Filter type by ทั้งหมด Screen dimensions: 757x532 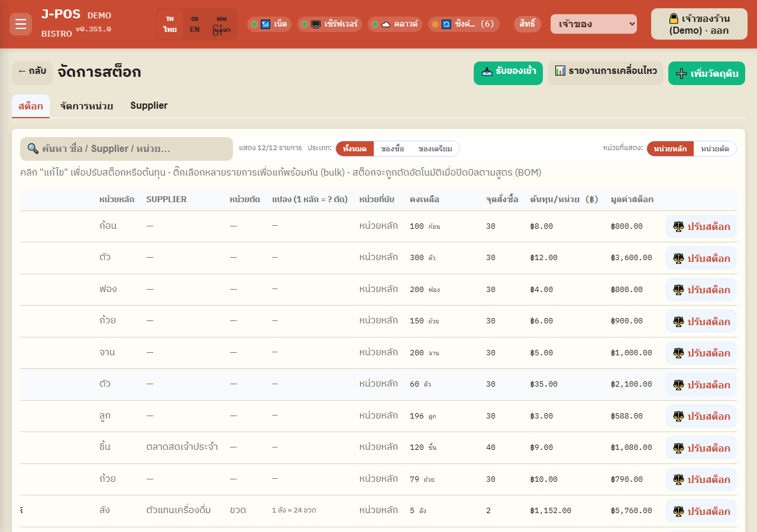(355, 149)
